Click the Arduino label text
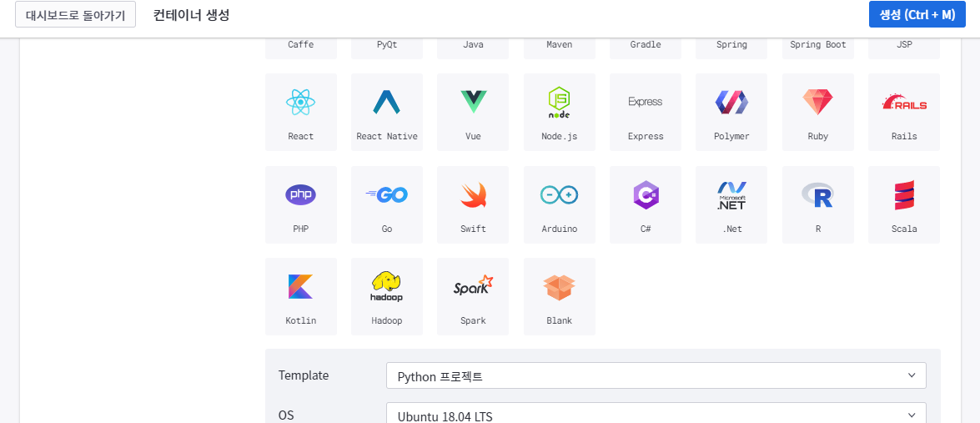Viewport: 980px width, 423px height. pos(560,229)
